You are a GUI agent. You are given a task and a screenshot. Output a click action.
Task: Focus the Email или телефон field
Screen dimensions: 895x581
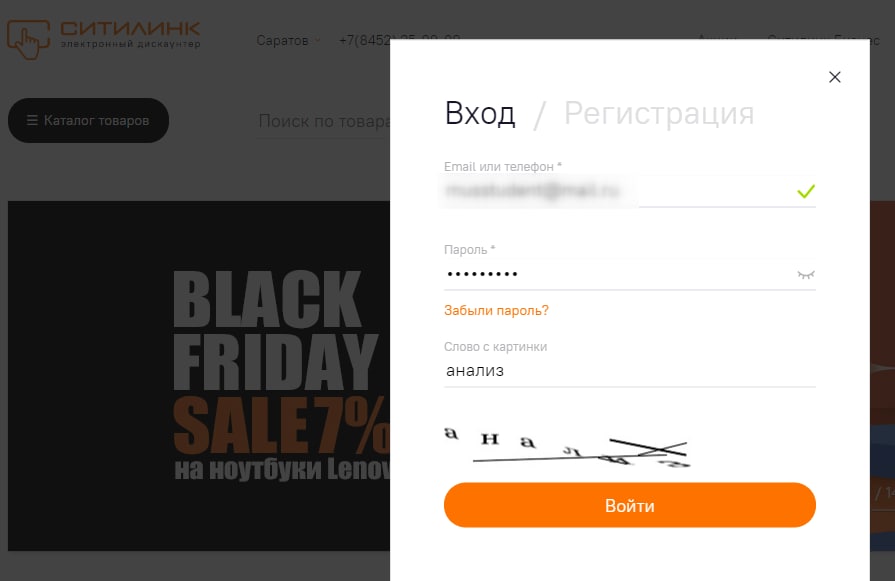(x=630, y=191)
